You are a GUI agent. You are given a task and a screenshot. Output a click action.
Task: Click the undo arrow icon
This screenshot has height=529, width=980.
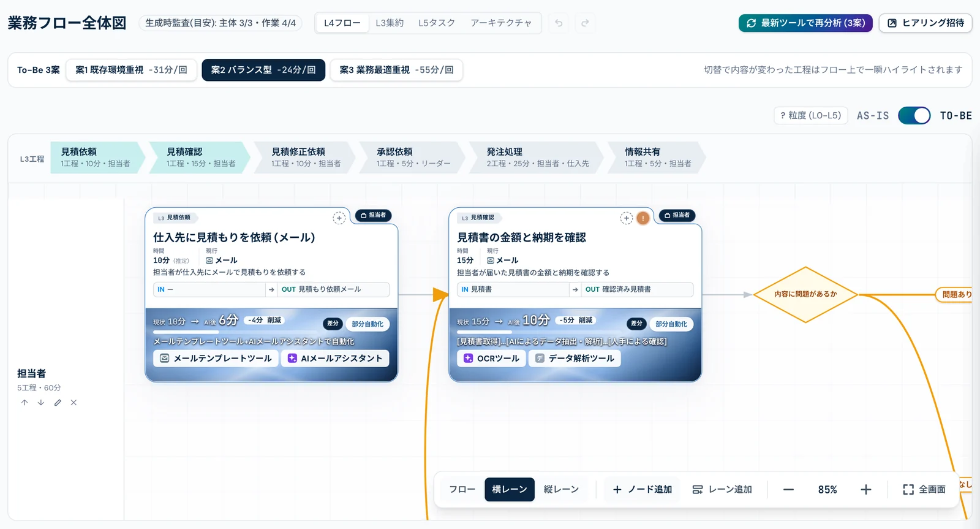pos(559,23)
